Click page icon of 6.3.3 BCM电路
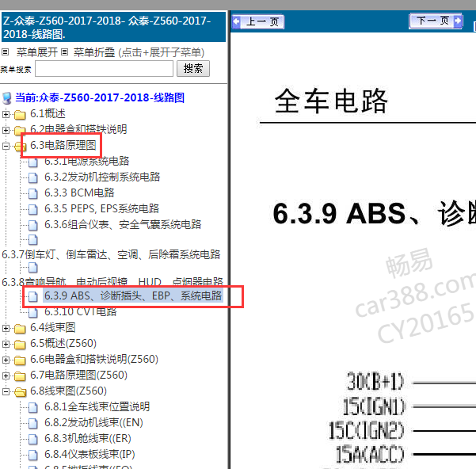476x469 pixels. point(33,193)
